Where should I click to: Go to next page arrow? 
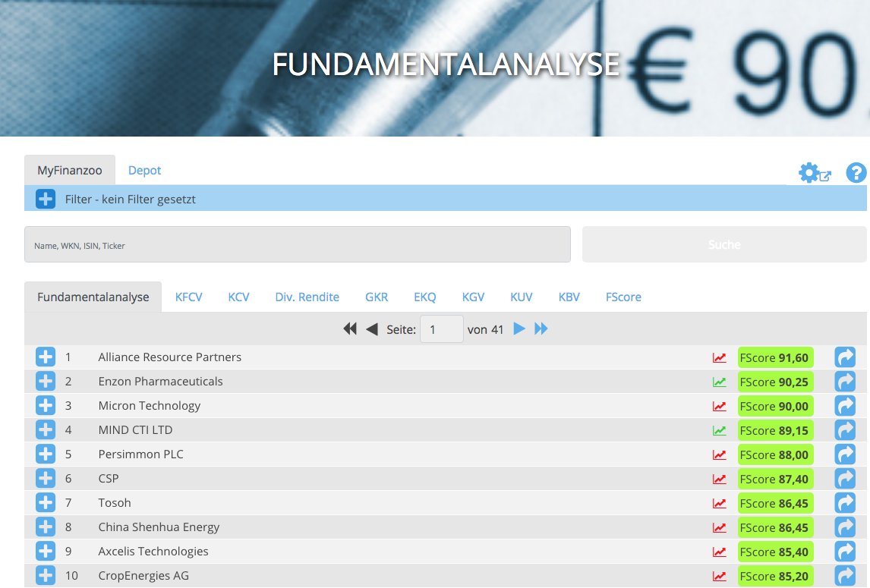pos(519,329)
